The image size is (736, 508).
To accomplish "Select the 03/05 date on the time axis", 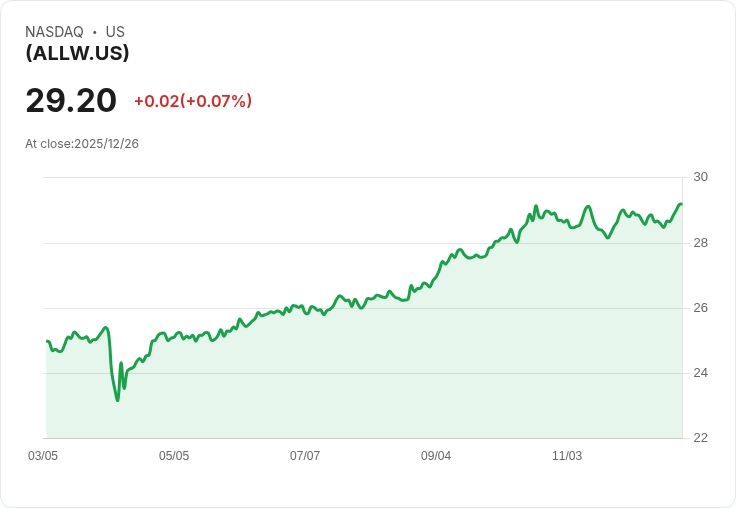I will click(43, 456).
